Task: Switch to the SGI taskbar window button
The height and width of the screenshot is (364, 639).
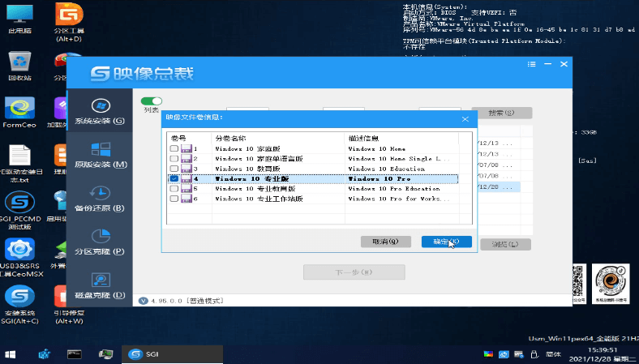Action: coord(173,354)
